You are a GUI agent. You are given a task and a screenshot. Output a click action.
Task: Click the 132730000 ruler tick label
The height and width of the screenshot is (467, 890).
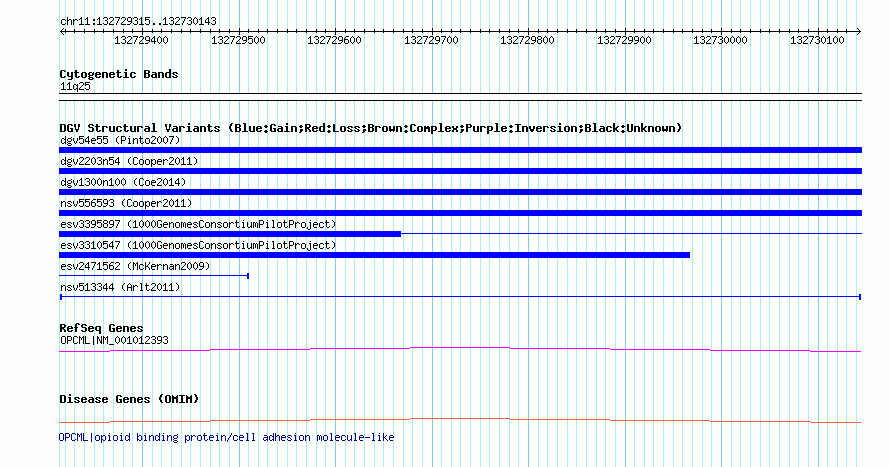click(x=720, y=40)
